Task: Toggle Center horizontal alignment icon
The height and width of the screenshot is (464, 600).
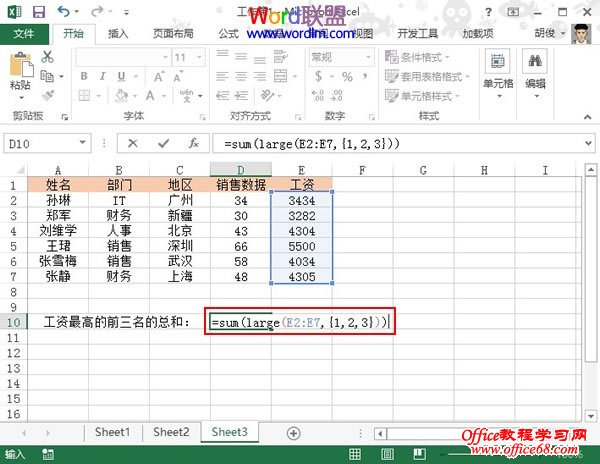Action: 241,77
